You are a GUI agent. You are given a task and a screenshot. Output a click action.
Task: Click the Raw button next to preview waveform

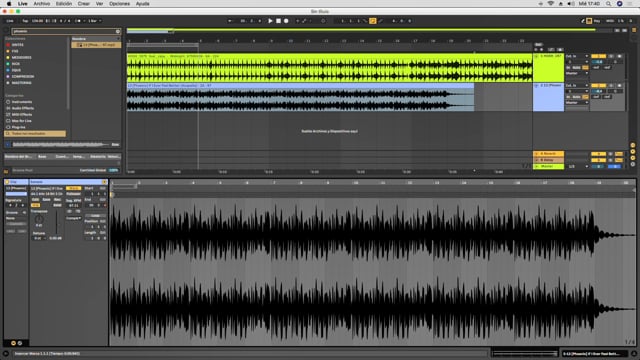(116, 144)
